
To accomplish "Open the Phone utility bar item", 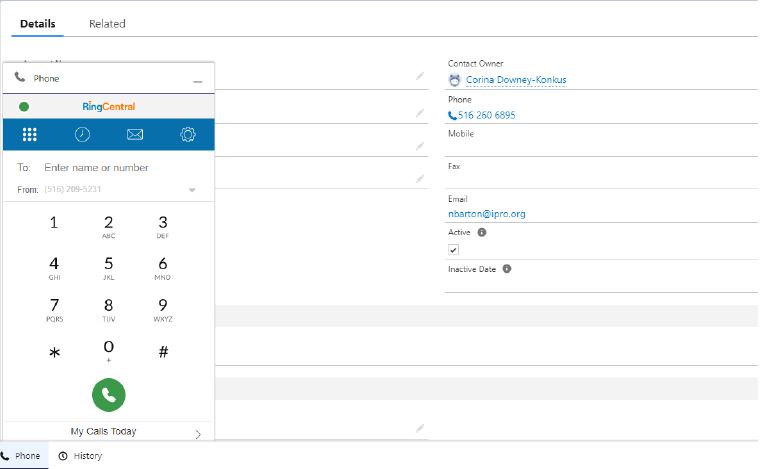I will (22, 456).
